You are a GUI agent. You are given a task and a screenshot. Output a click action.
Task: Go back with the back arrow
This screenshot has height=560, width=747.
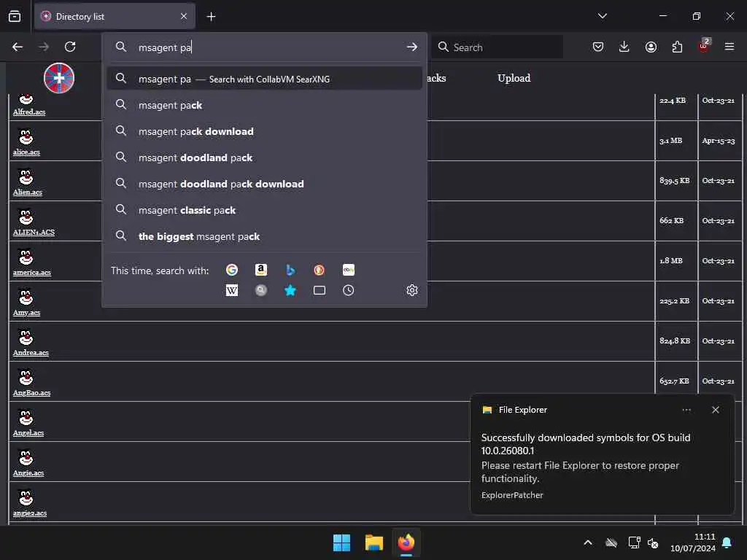18,47
